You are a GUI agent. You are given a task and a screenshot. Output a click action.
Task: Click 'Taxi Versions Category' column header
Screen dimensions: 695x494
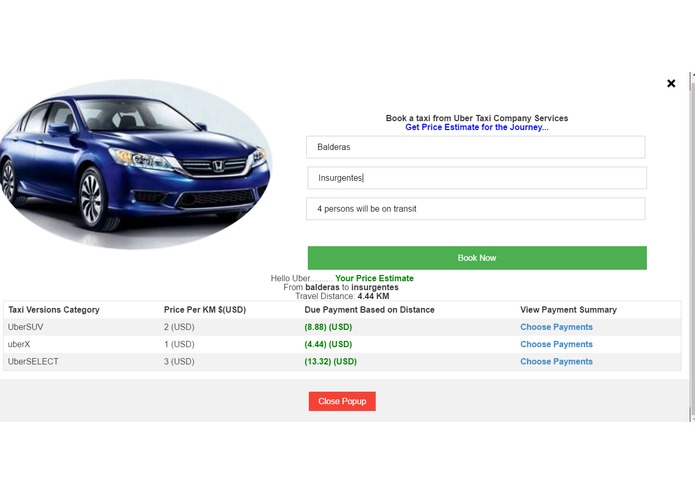point(54,310)
